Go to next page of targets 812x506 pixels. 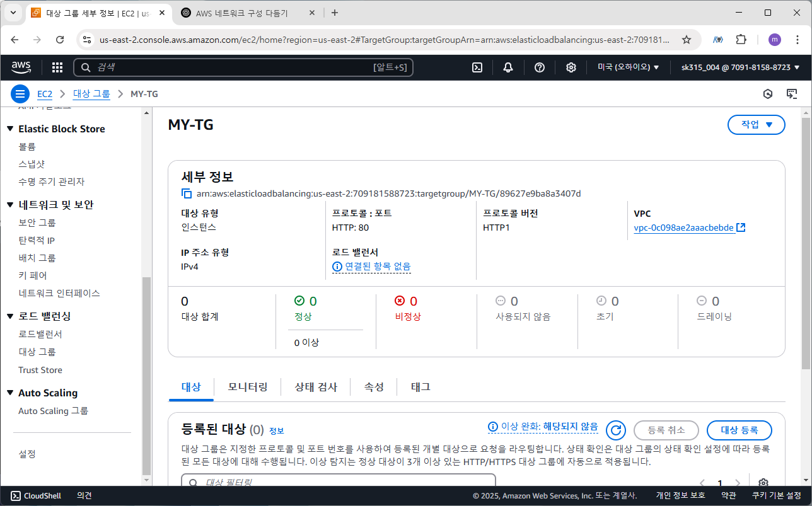coord(738,483)
